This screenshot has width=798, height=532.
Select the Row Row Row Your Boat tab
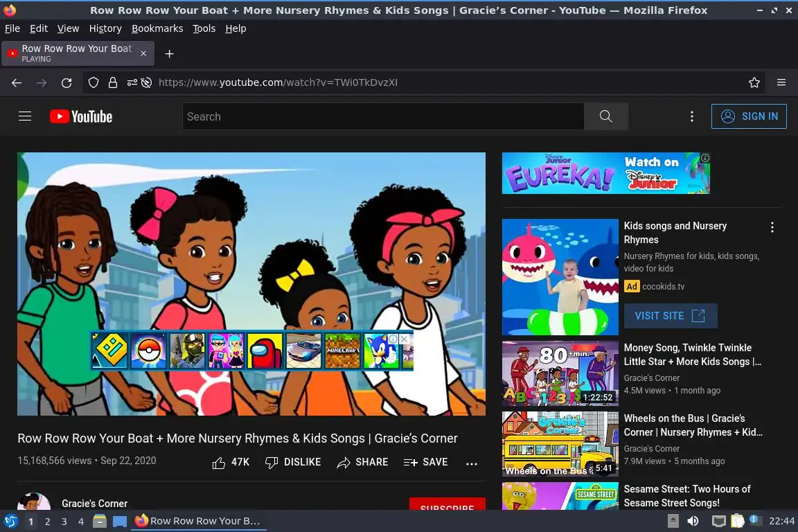coord(78,53)
